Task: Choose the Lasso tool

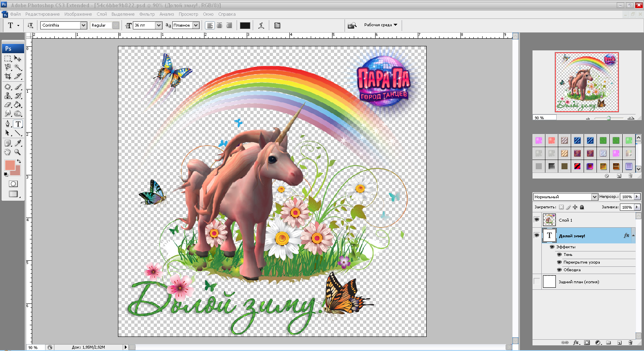Action: pyautogui.click(x=8, y=67)
